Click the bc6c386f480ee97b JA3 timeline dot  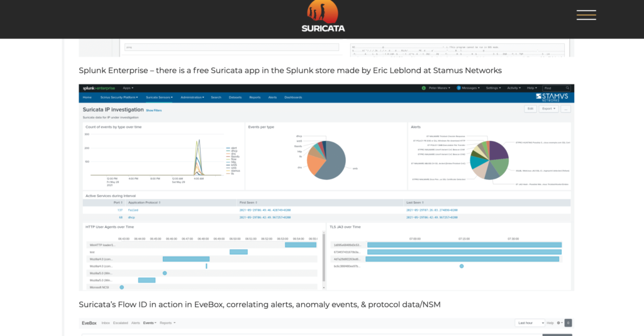[x=462, y=266]
